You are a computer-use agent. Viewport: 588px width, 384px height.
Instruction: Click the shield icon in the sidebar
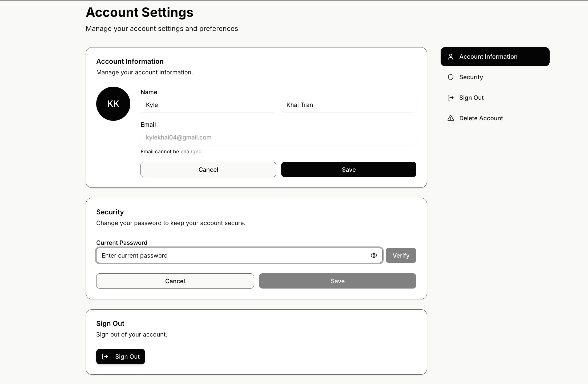450,77
